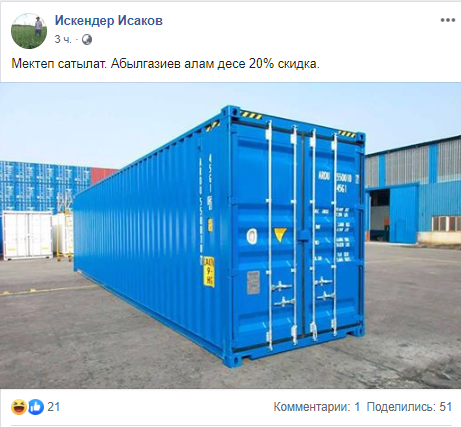This screenshot has width=461, height=427.
Task: Click the post text Мектеп сатылат
Action: click(58, 63)
